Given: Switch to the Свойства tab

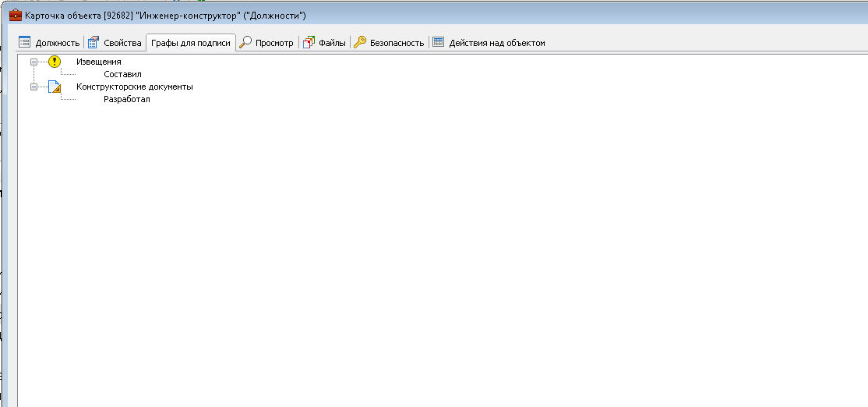Looking at the screenshot, I should [x=115, y=43].
